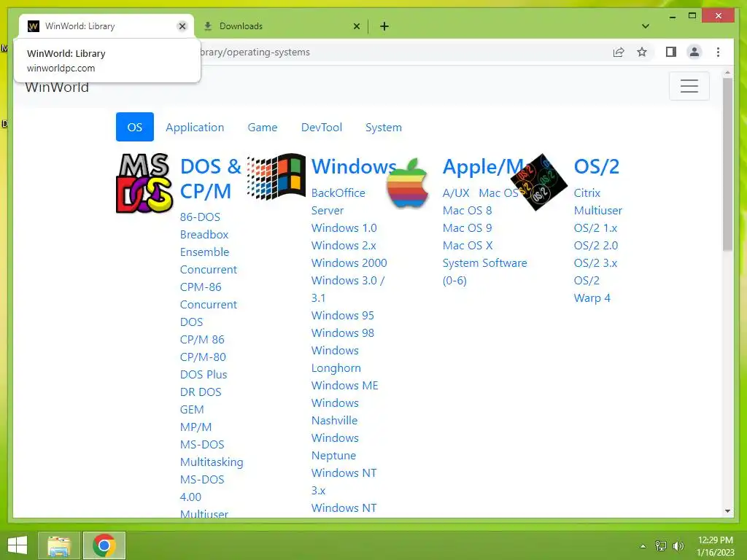Click Chrome icon in taskbar

coord(104,545)
